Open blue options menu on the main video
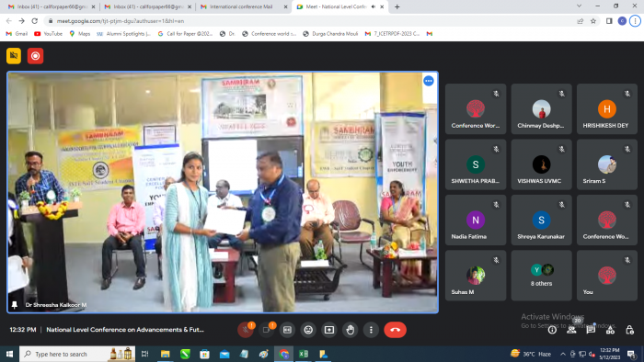The width and height of the screenshot is (644, 362). [x=429, y=81]
